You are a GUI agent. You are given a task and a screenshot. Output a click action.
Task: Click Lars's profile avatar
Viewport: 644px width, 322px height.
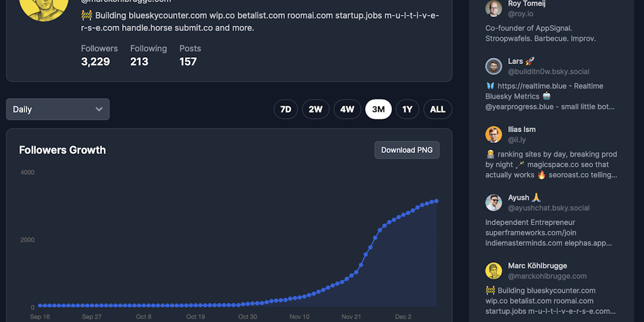tap(494, 66)
